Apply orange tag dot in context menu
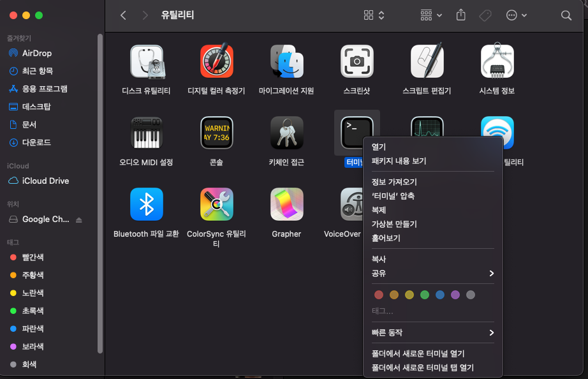588x379 pixels. pyautogui.click(x=394, y=295)
